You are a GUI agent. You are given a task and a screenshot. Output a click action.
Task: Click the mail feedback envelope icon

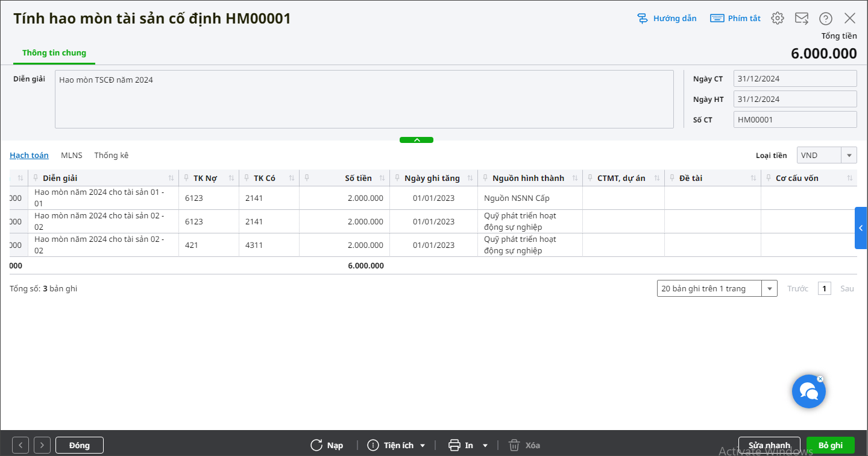tap(802, 18)
